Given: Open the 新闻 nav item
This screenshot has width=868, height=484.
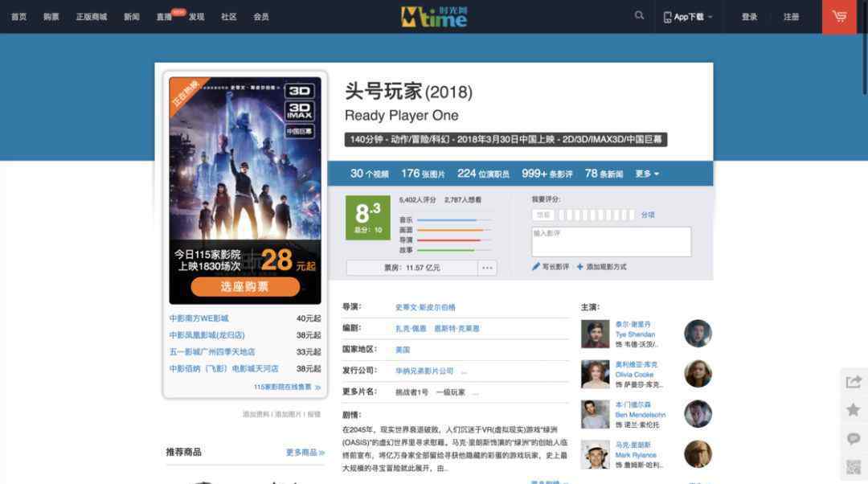Looking at the screenshot, I should pyautogui.click(x=132, y=17).
